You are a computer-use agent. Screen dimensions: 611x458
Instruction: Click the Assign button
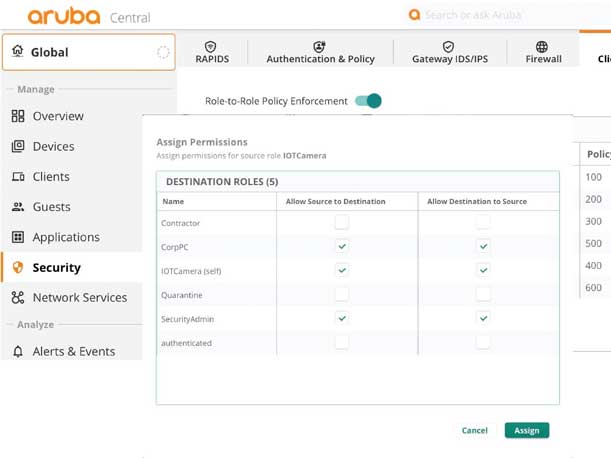click(527, 430)
